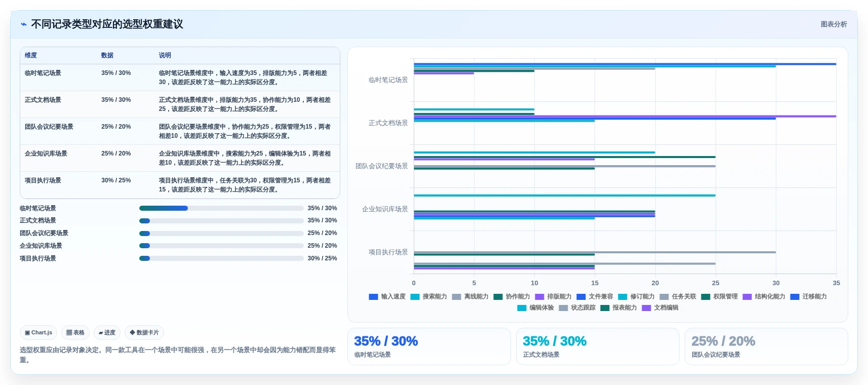
Task: Click the 数据 column header
Action: pos(107,55)
